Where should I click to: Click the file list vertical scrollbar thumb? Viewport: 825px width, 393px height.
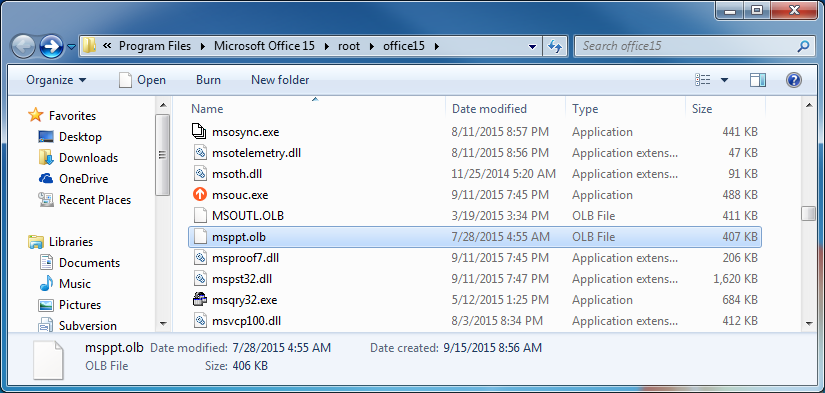click(x=808, y=214)
